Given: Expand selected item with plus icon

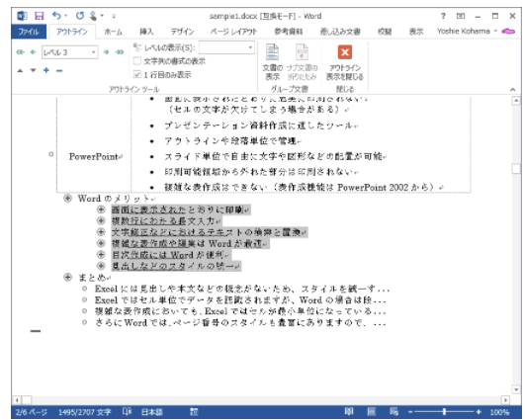Looking at the screenshot, I should coord(46,70).
